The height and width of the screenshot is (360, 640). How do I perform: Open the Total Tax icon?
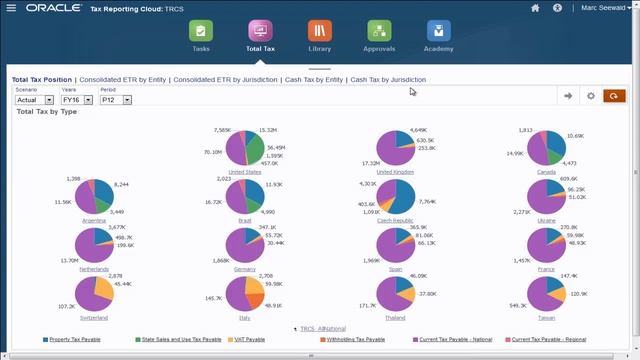point(260,31)
